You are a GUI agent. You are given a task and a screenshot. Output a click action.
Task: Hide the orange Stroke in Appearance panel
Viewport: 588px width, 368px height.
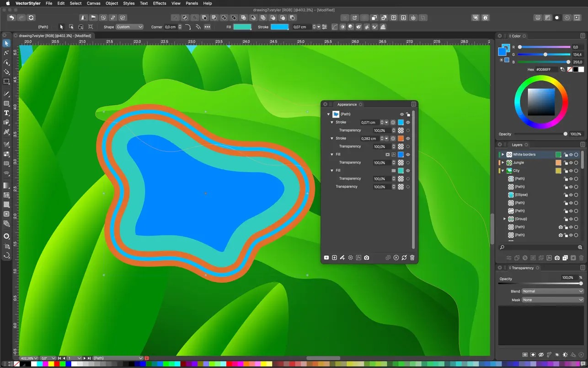coord(408,139)
